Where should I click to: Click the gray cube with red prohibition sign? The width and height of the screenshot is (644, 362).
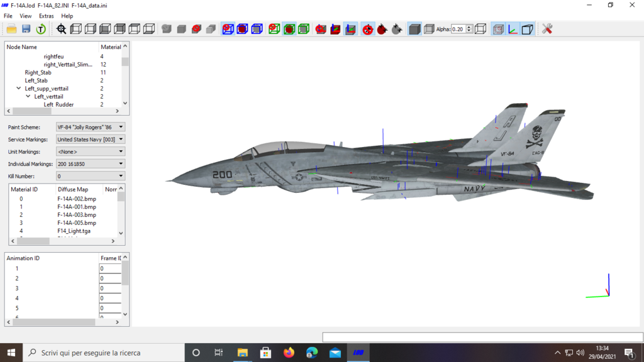coord(196,29)
